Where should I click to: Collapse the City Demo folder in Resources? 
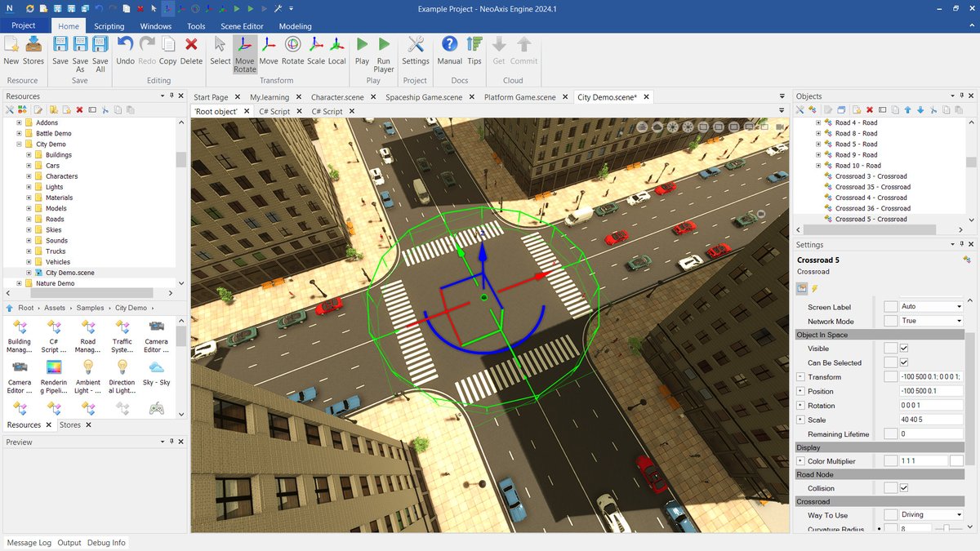pyautogui.click(x=17, y=144)
